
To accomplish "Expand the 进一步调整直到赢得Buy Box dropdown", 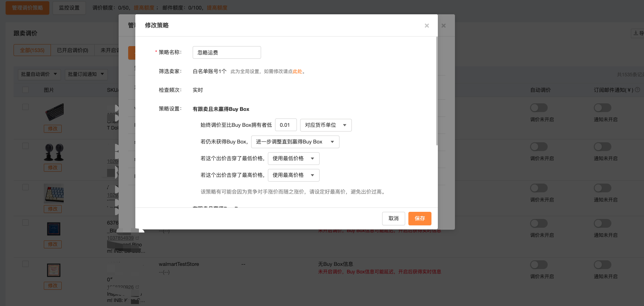I will pos(295,142).
